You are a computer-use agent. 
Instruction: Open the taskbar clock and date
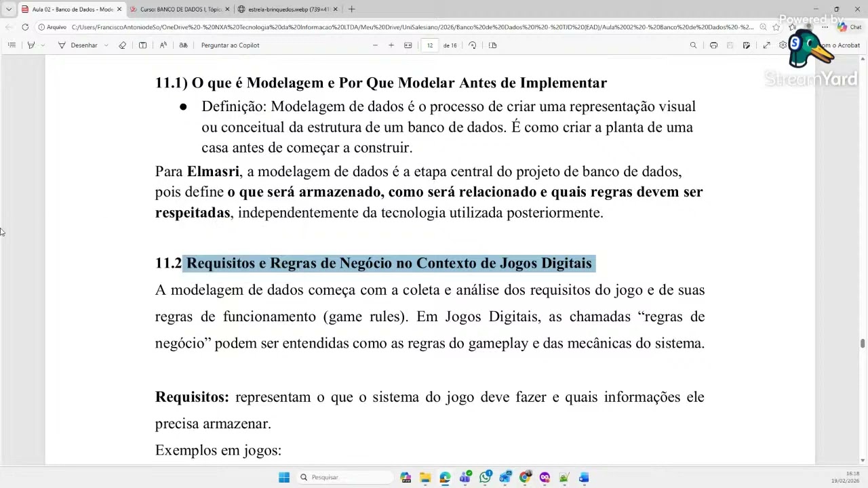(x=847, y=477)
